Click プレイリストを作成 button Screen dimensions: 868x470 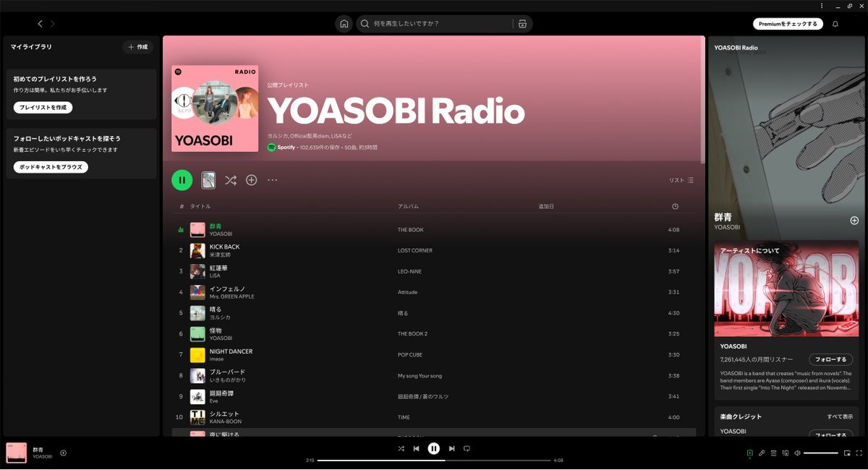coord(43,108)
